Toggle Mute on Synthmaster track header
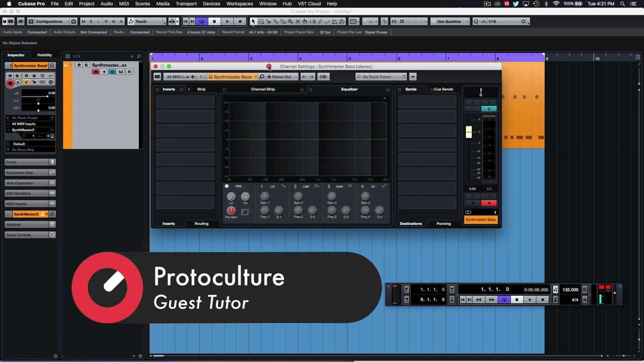Image resolution: width=644 pixels, height=362 pixels. click(x=79, y=65)
